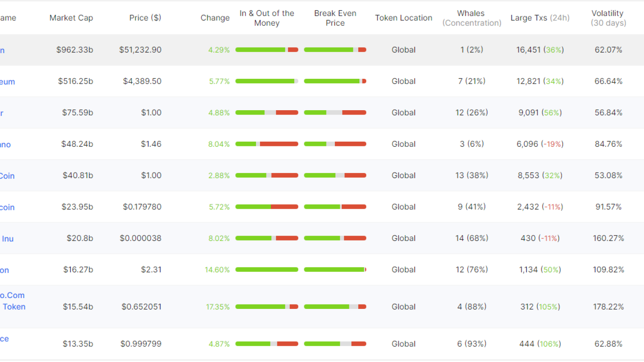
Task: Select the $51,232.90 price cell
Action: [140, 50]
